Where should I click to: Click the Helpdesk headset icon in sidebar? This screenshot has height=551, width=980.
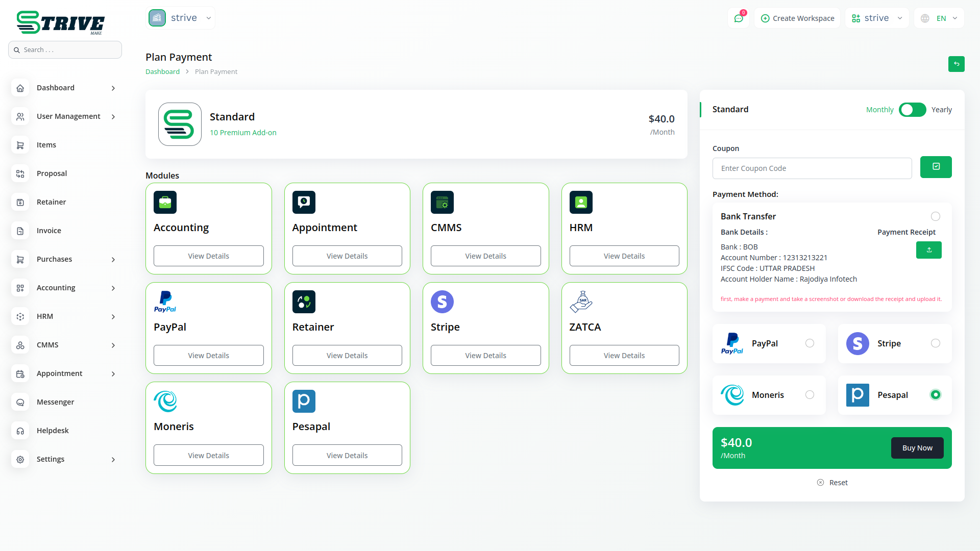[20, 431]
